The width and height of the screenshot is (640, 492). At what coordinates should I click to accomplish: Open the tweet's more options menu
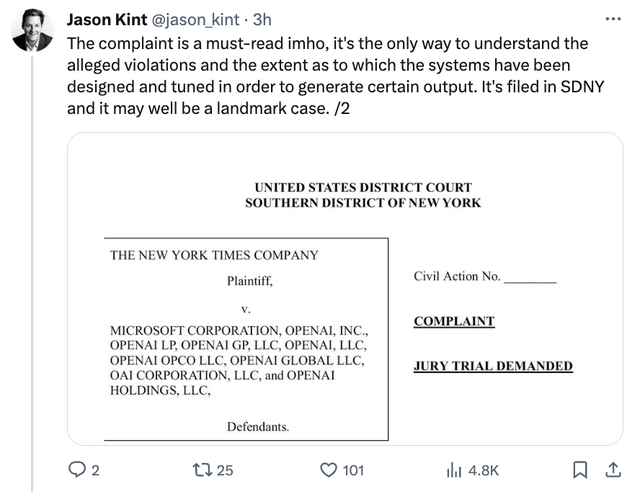click(x=612, y=19)
